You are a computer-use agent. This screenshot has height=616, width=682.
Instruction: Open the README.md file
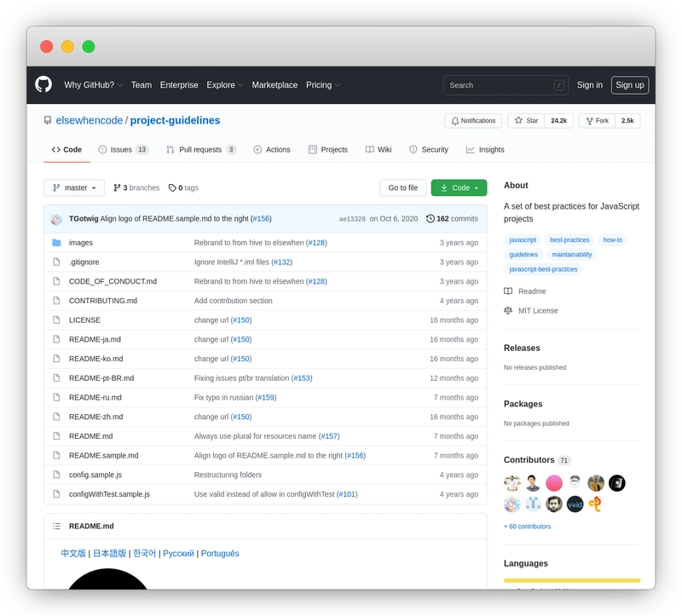point(91,436)
